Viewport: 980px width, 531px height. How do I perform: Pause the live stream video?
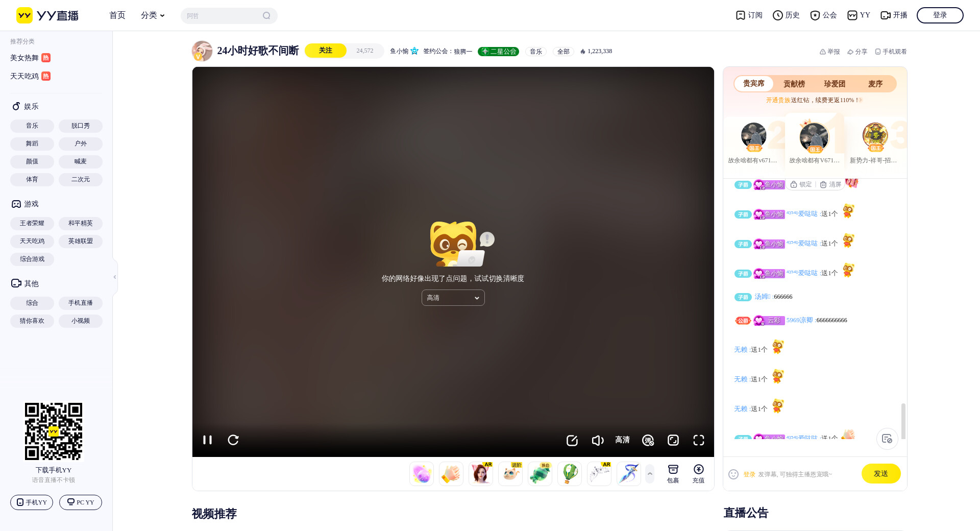coord(207,440)
